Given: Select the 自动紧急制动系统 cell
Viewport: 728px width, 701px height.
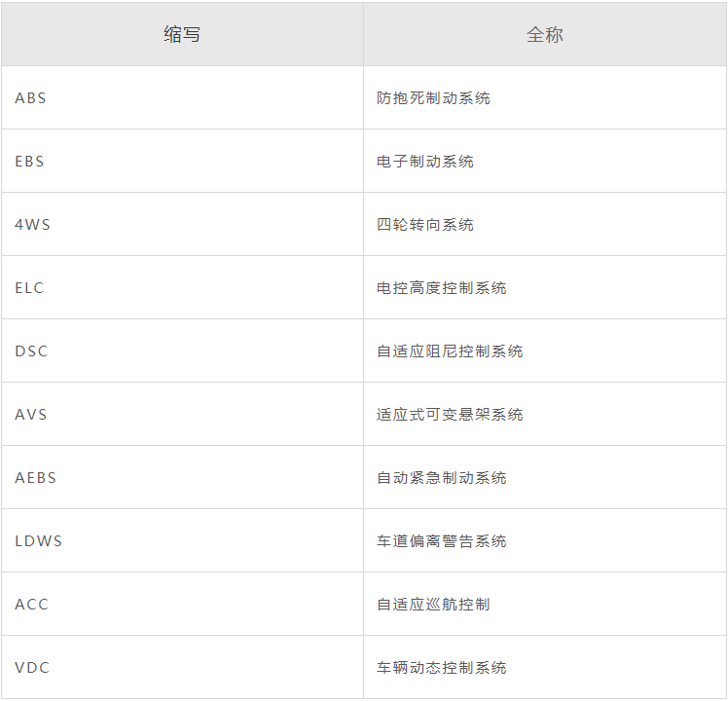Looking at the screenshot, I should click(545, 477).
